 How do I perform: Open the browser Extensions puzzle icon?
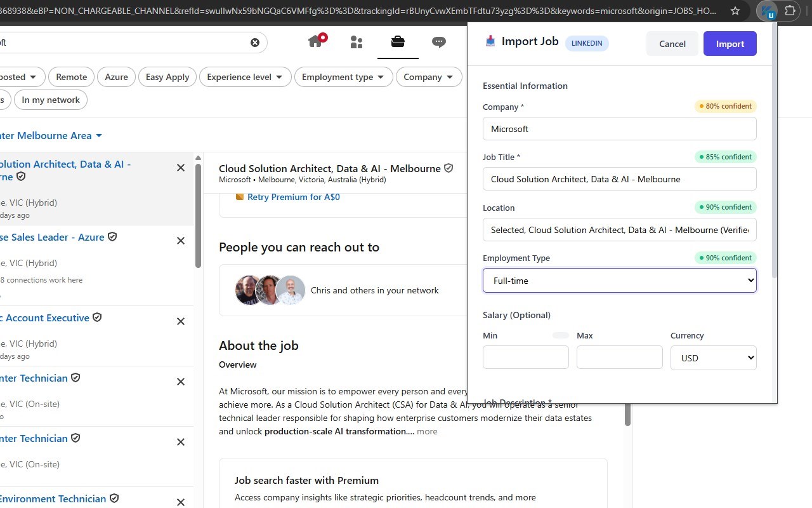[x=790, y=11]
